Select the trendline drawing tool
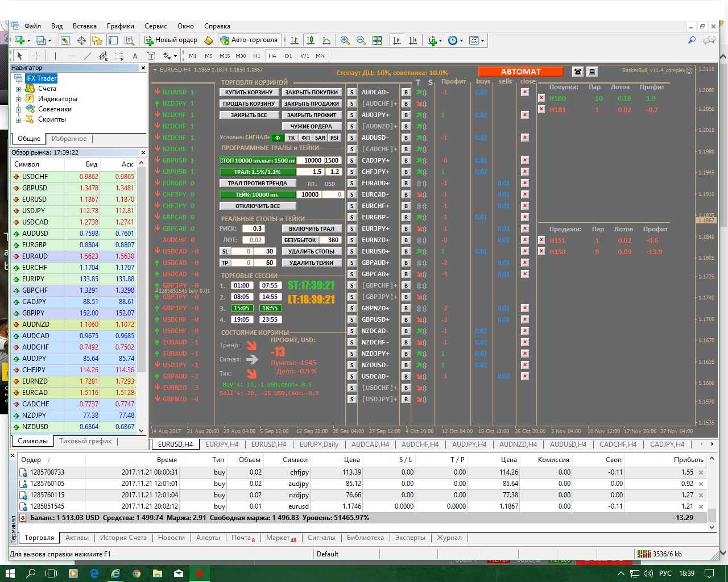Viewport: 728px width, 582px height. pyautogui.click(x=87, y=56)
